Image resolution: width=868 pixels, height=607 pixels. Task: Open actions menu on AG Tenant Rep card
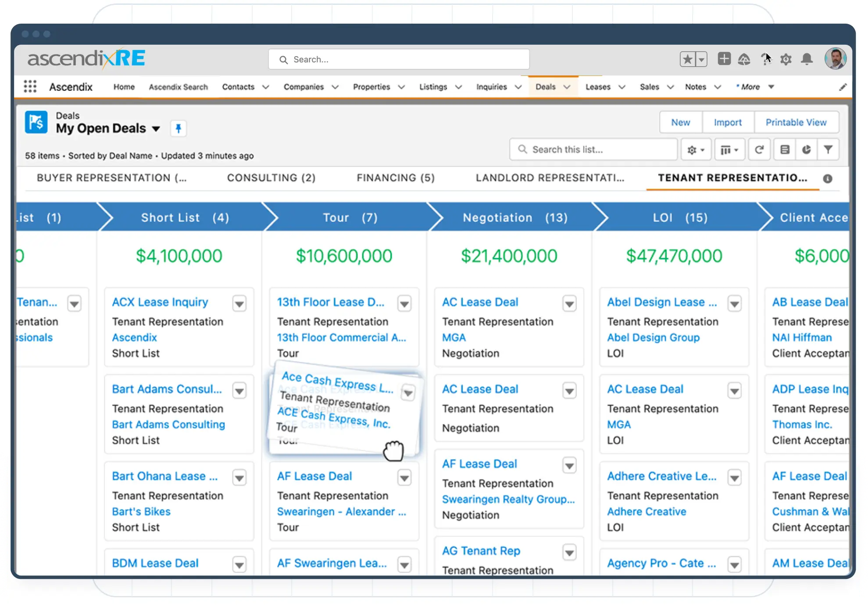pos(569,552)
